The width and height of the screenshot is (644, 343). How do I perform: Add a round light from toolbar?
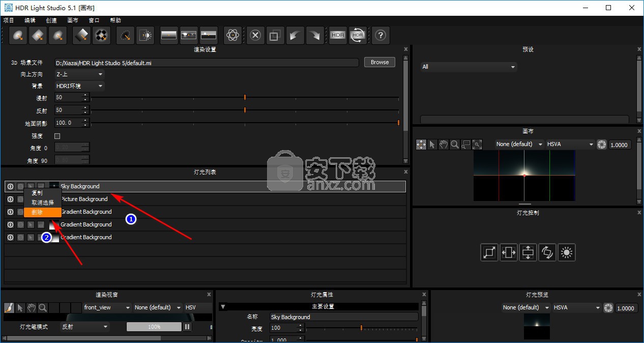pos(19,35)
